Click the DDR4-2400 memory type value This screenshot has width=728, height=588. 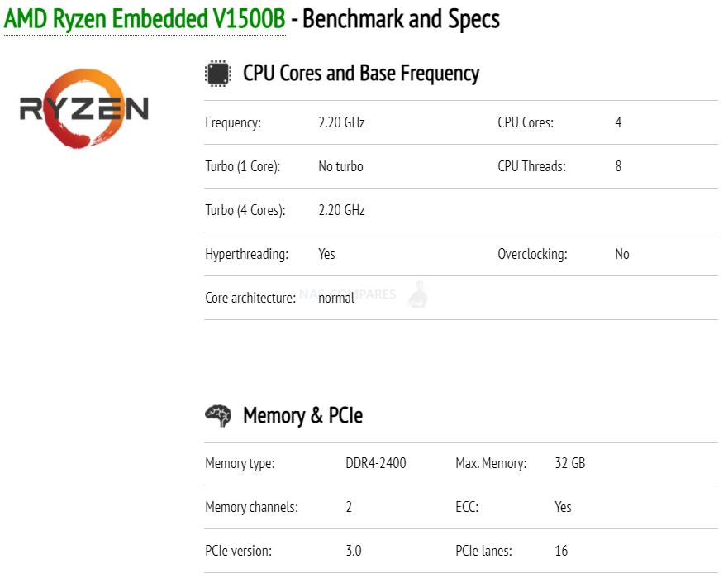coord(376,463)
